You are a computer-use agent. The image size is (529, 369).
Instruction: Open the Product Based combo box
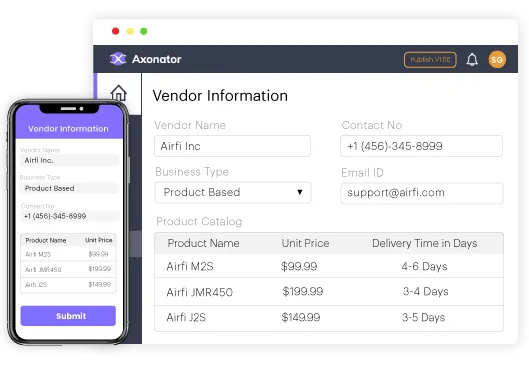click(x=233, y=192)
